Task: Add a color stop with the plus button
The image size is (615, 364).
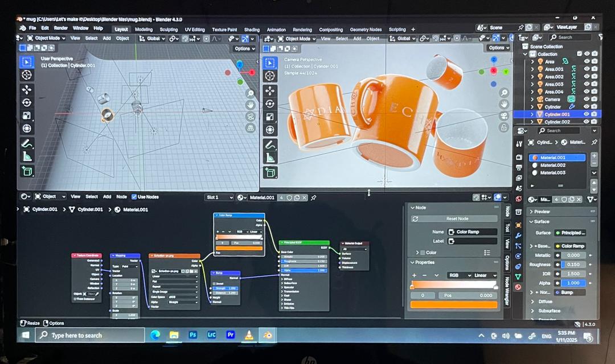Action: click(x=414, y=275)
